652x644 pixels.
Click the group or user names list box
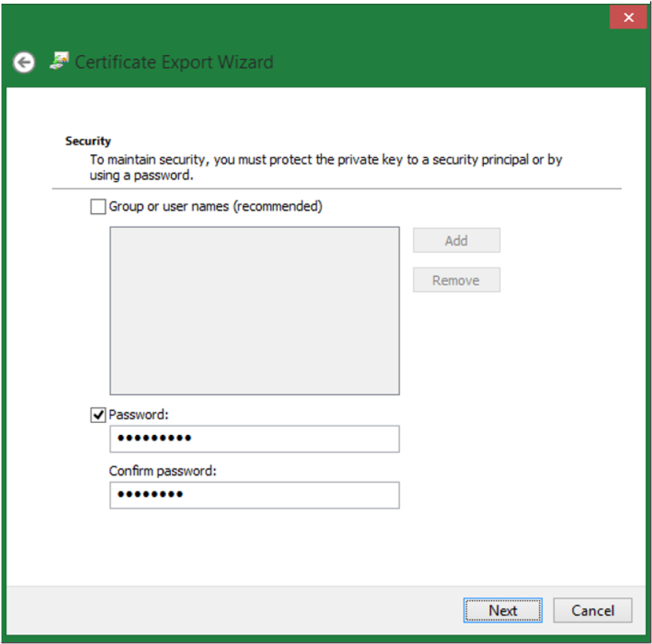pyautogui.click(x=255, y=311)
